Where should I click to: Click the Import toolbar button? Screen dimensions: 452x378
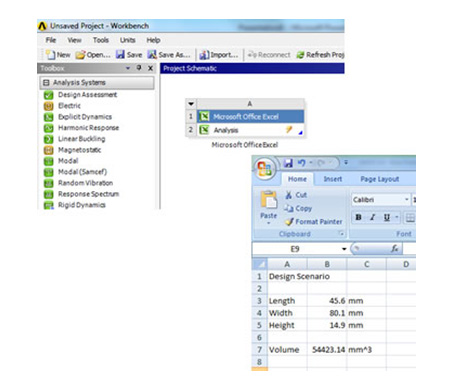click(219, 55)
